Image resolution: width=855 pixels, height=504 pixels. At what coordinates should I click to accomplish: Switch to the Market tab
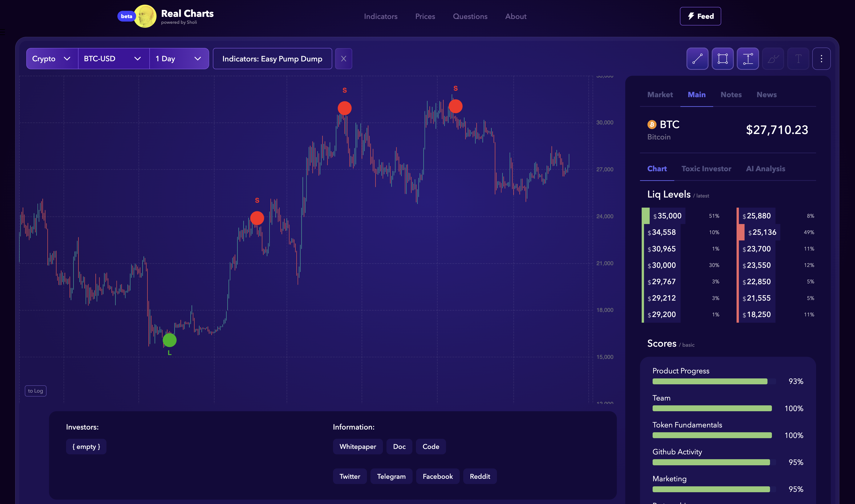coord(660,95)
